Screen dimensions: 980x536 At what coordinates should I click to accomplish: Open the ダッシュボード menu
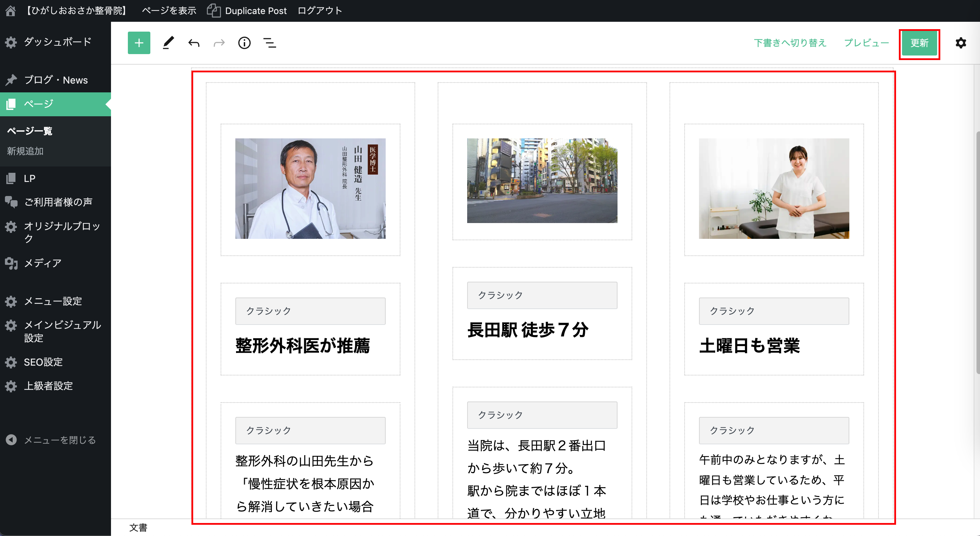(x=57, y=42)
